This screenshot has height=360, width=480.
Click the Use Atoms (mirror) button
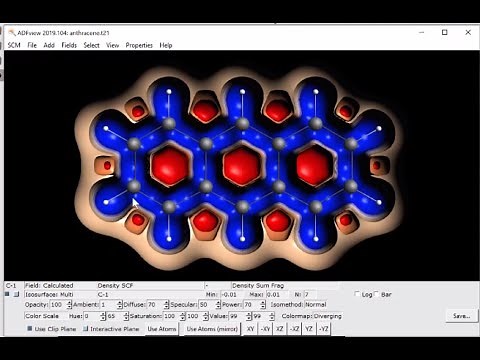212,329
